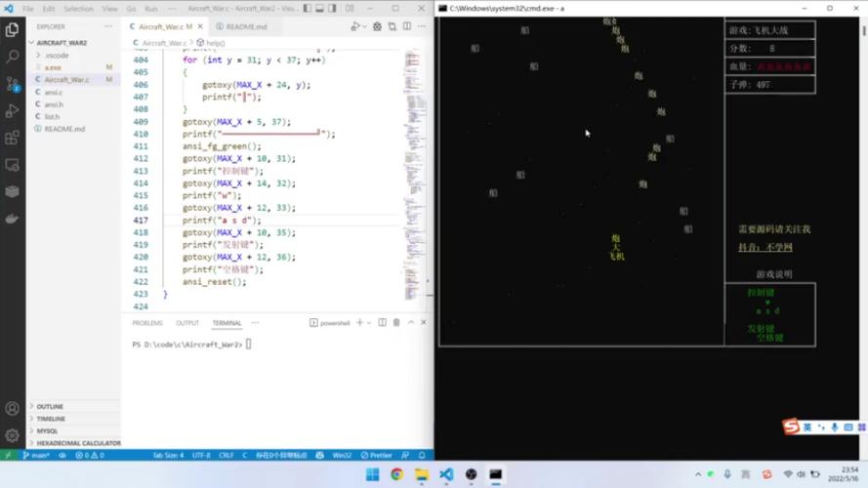Close the terminal panel

pyautogui.click(x=424, y=322)
